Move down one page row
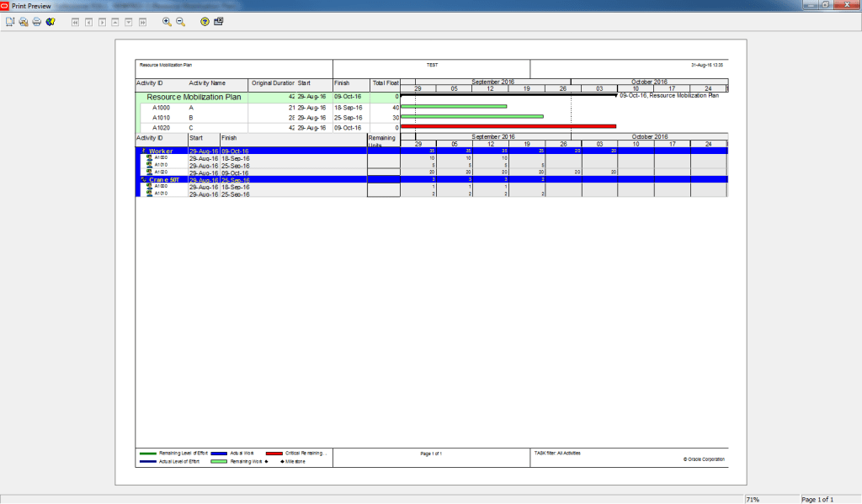This screenshot has height=504, width=862. pos(128,23)
